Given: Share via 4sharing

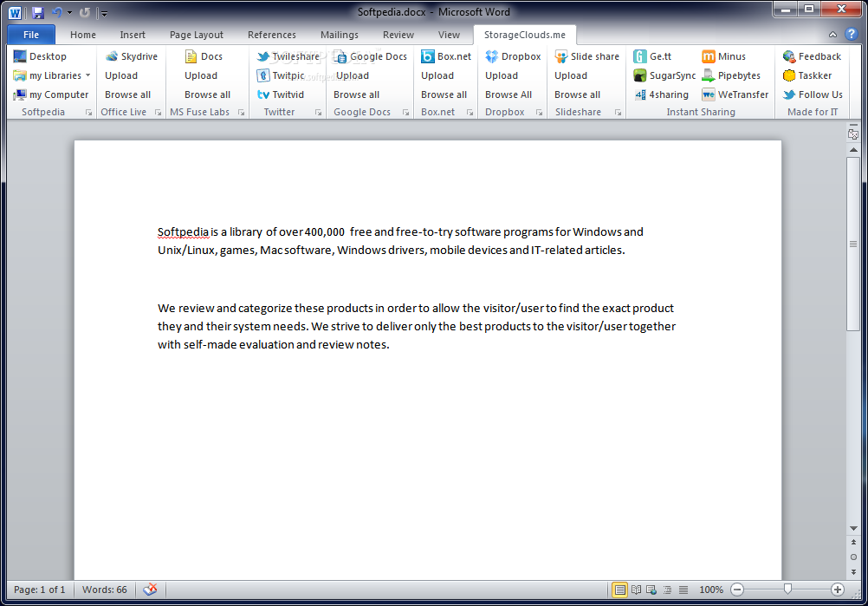Looking at the screenshot, I should (661, 94).
